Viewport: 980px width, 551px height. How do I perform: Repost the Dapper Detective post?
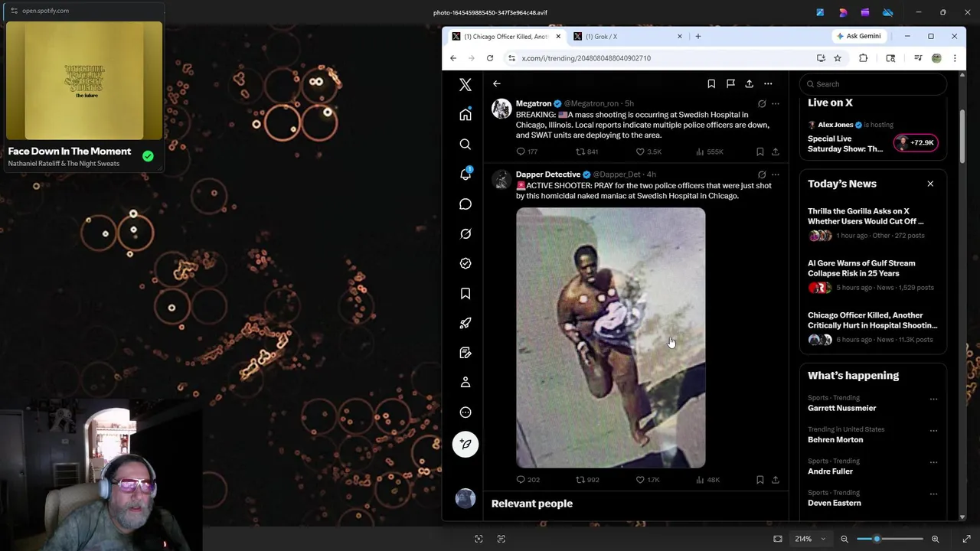(580, 480)
